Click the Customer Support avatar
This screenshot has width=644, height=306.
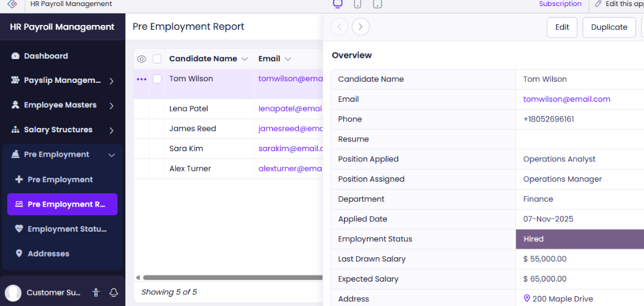(13, 293)
